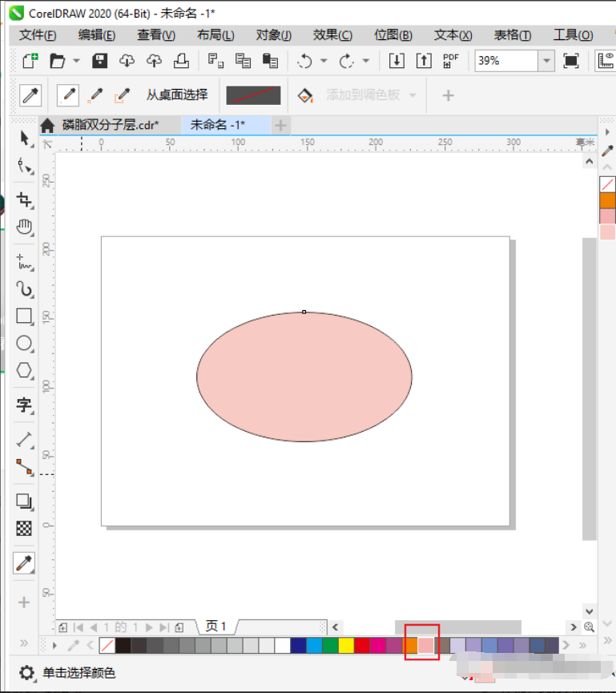The image size is (616, 693).
Task: Click the pink color swatch in palette
Action: [426, 646]
